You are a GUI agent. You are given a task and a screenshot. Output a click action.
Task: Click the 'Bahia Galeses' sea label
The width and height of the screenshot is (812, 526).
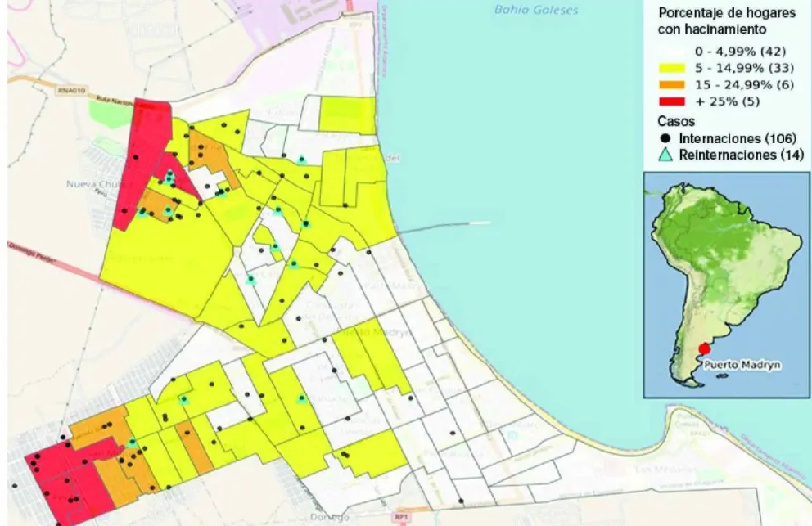[x=536, y=9]
